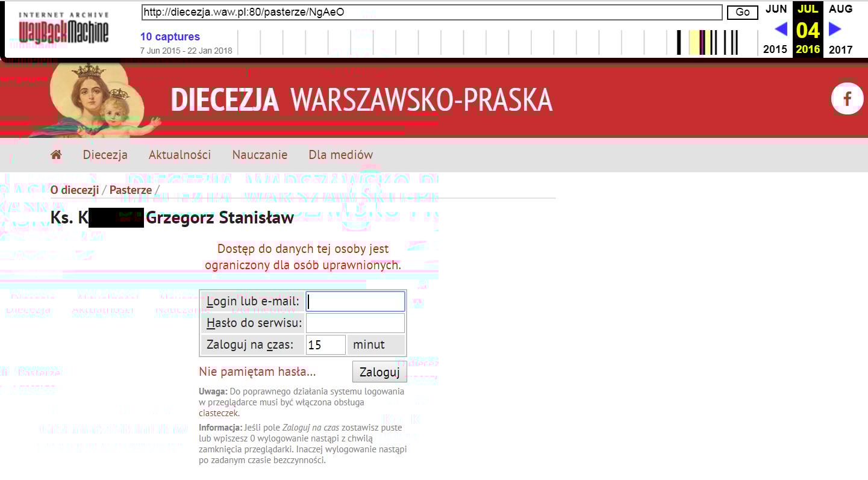Focus the Login lub e-mail field
Image resolution: width=868 pixels, height=480 pixels.
[x=355, y=302]
